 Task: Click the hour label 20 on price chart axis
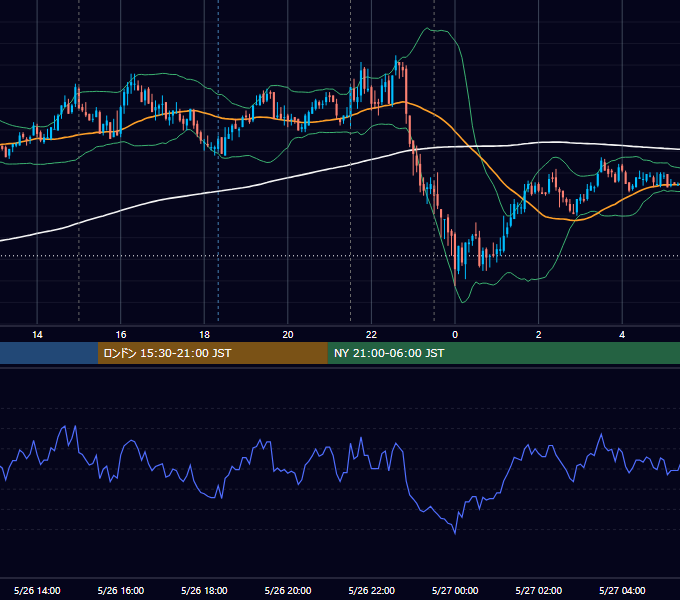[x=288, y=335]
